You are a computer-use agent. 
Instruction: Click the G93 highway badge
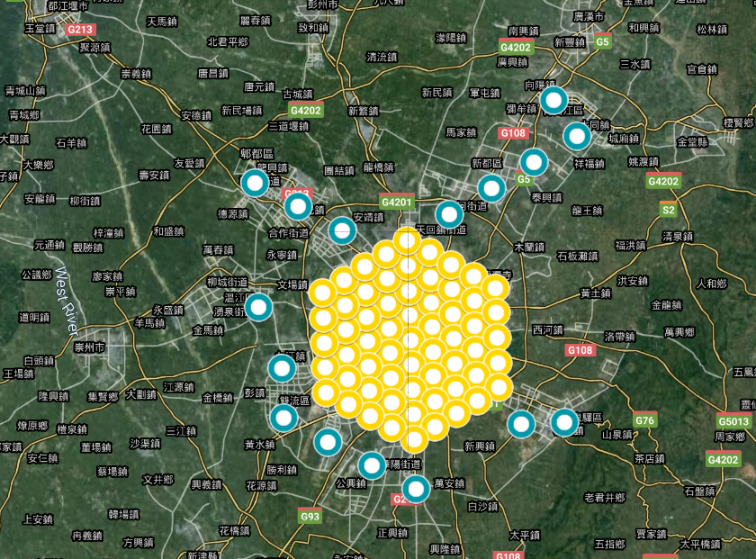[310, 517]
